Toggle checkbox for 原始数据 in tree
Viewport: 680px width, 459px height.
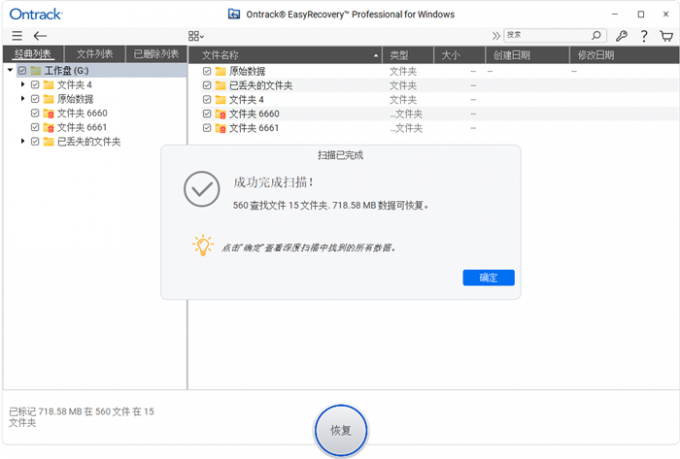pyautogui.click(x=35, y=99)
